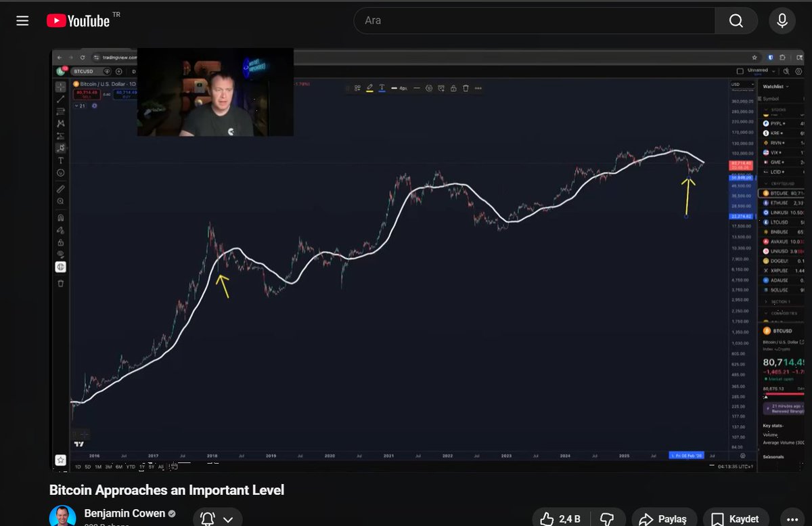Select the TradingView crosshair cursor tool

coord(60,87)
